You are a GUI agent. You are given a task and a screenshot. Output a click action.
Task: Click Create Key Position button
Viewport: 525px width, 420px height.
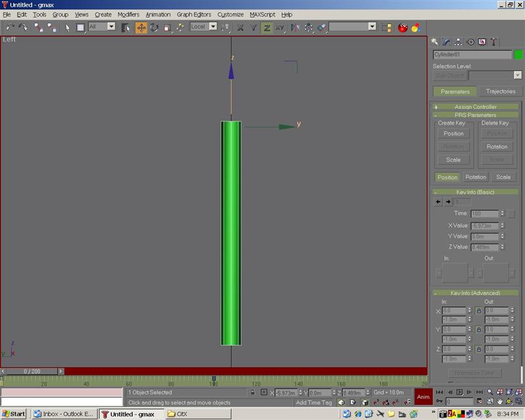coord(453,134)
